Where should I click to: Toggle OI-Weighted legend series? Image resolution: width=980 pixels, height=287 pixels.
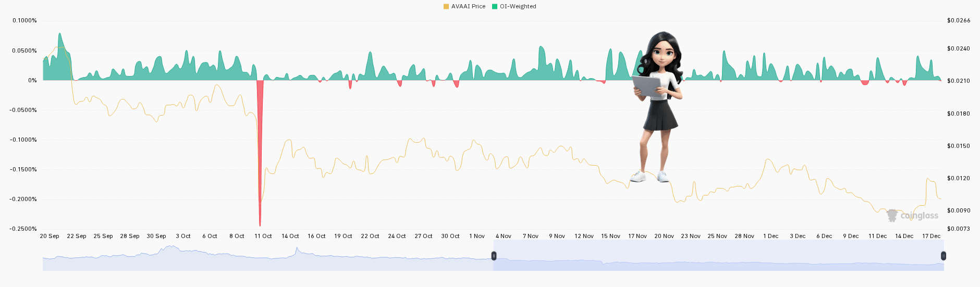point(514,6)
